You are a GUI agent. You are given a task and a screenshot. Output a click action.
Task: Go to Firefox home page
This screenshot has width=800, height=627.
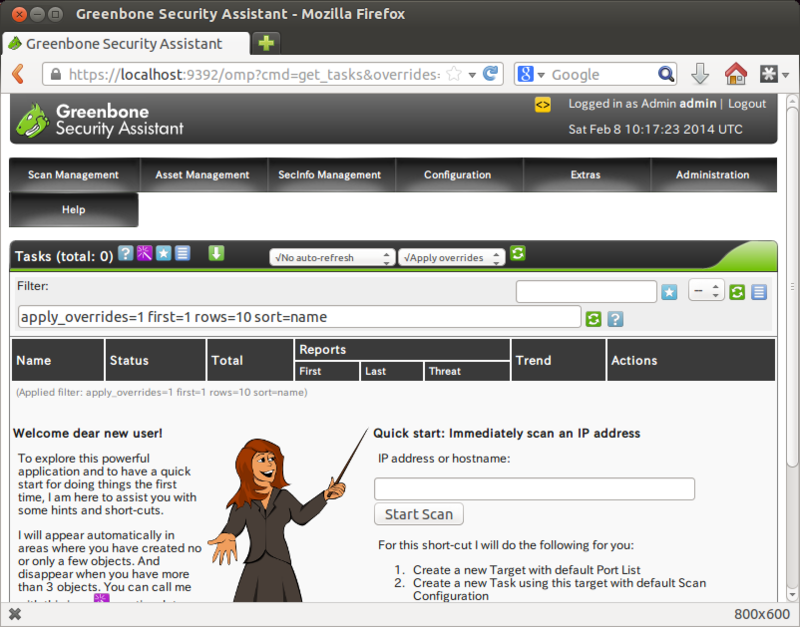point(736,74)
